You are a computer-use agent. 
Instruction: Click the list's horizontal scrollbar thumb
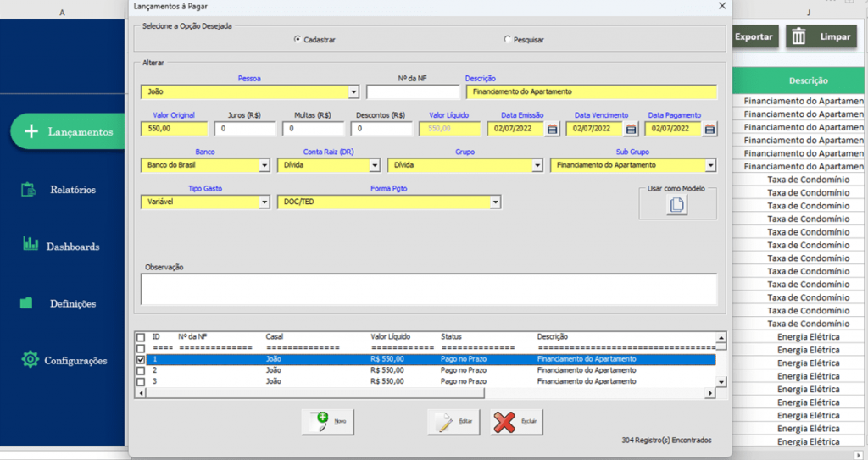coord(315,393)
